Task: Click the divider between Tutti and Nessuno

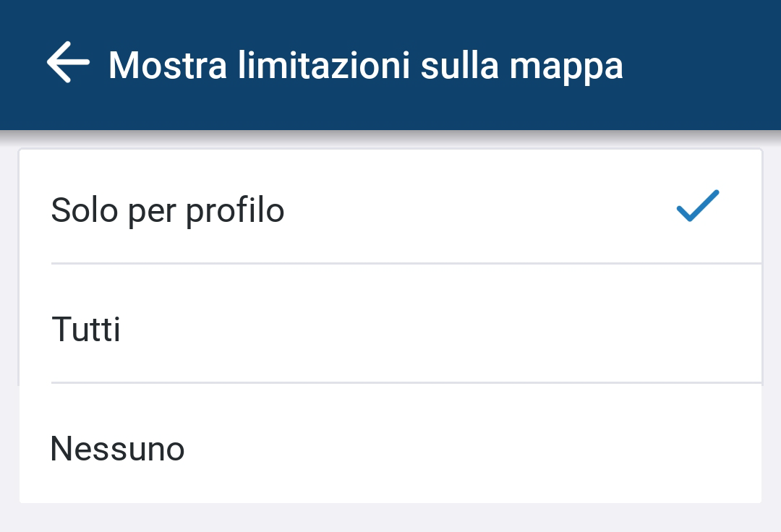Action: pos(405,382)
